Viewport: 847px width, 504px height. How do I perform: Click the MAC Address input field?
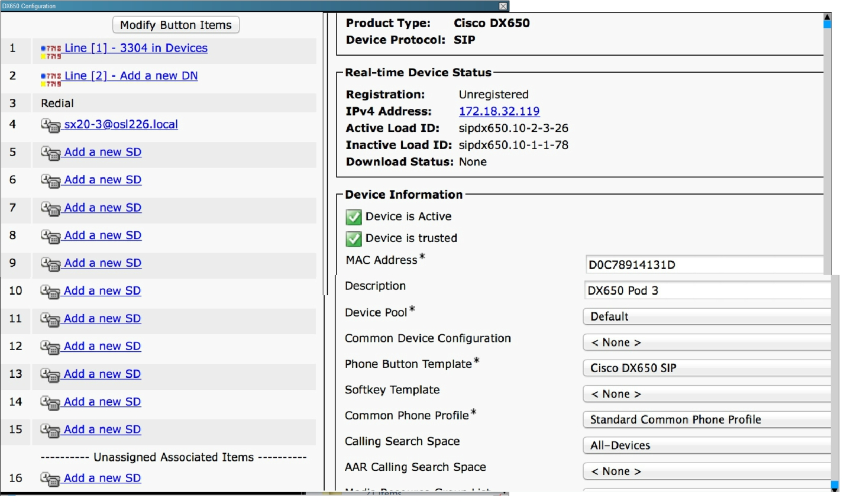704,265
